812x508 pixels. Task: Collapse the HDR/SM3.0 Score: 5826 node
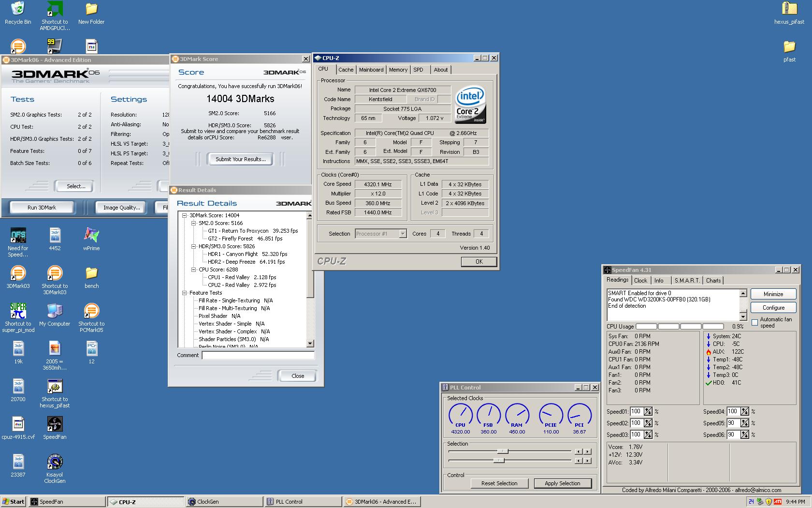coord(194,246)
